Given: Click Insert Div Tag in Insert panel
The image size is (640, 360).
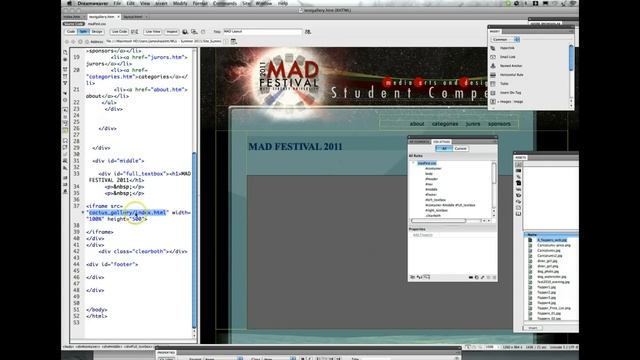Looking at the screenshot, I should pos(510,93).
